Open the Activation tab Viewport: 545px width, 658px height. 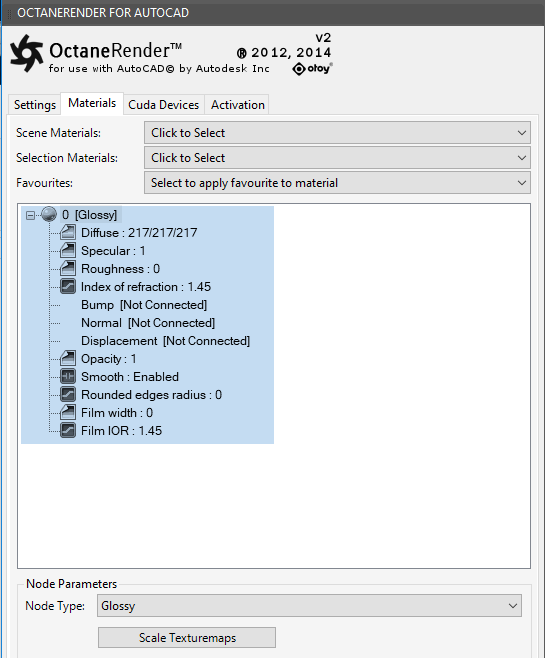(237, 104)
